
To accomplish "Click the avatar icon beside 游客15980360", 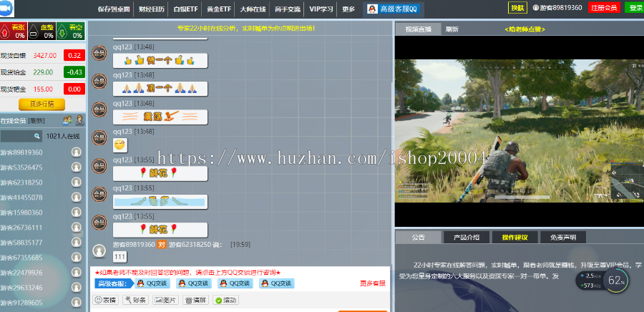I will click(76, 213).
